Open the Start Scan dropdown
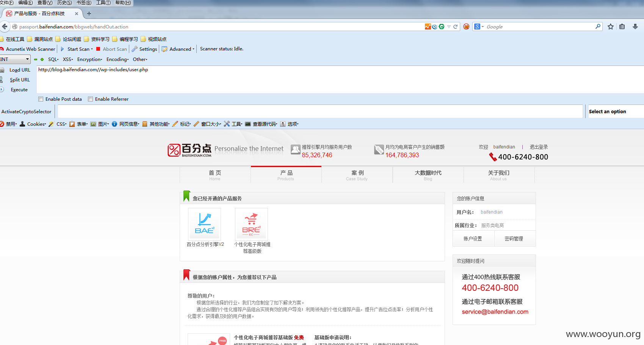 (x=92, y=49)
